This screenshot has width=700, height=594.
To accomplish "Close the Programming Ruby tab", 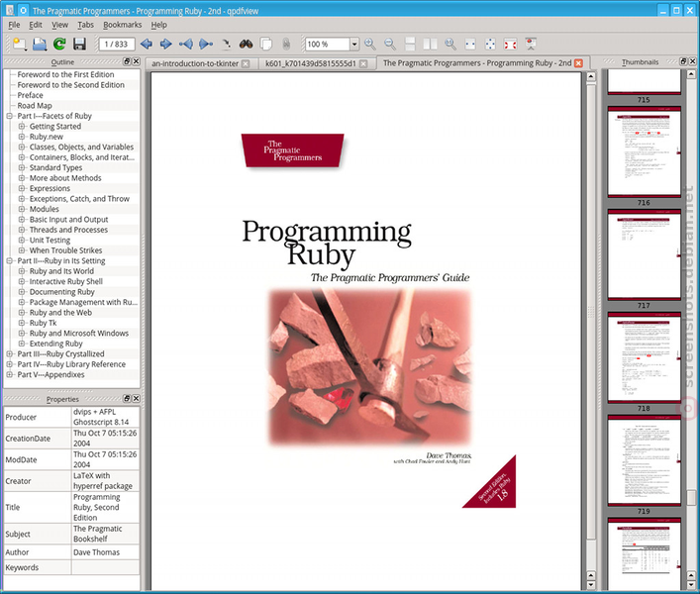I will 578,63.
